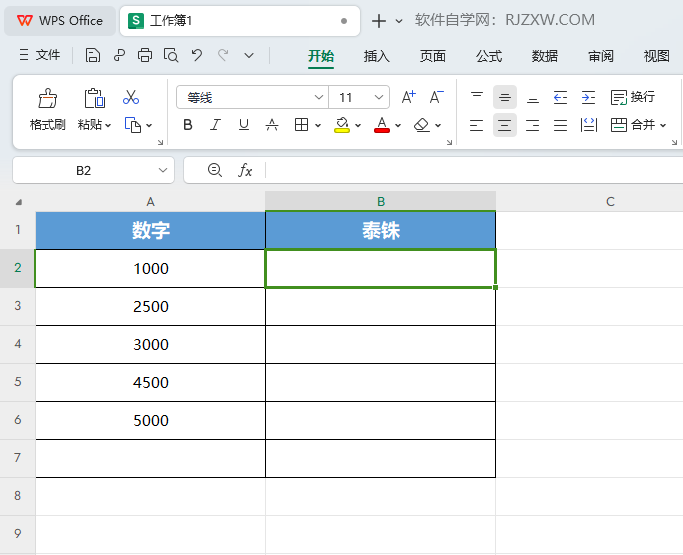
Task: Click the Paste (粘贴) clipboard icon
Action: tap(94, 98)
